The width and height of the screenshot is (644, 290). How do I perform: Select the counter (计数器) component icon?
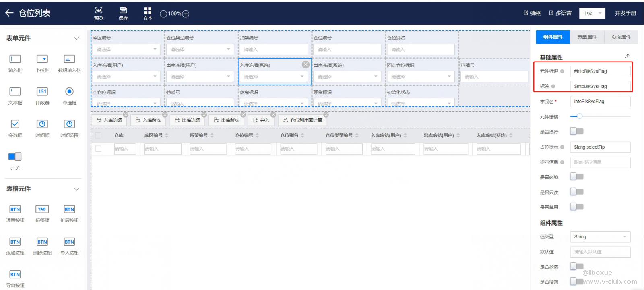(x=42, y=92)
